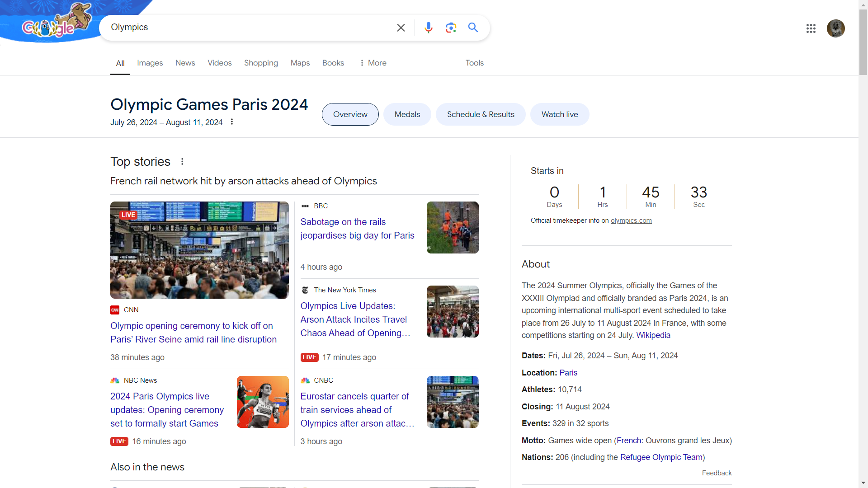
Task: Open the BBC rail workers thumbnail
Action: coord(453,227)
